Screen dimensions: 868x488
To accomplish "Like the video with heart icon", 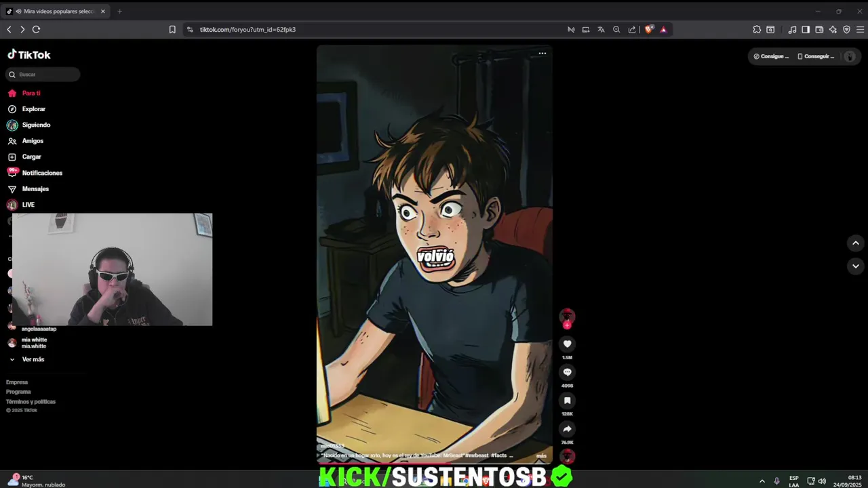I will pos(568,344).
